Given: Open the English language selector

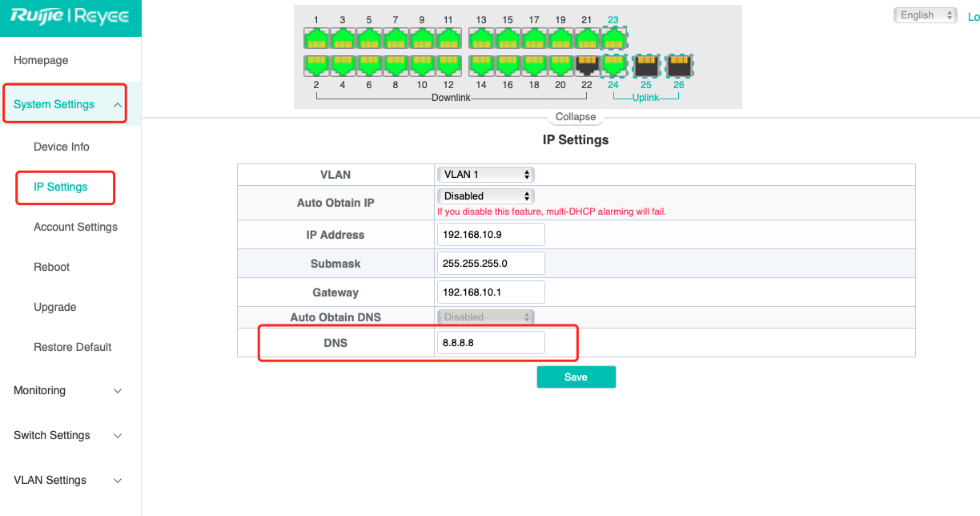Looking at the screenshot, I should coord(925,15).
